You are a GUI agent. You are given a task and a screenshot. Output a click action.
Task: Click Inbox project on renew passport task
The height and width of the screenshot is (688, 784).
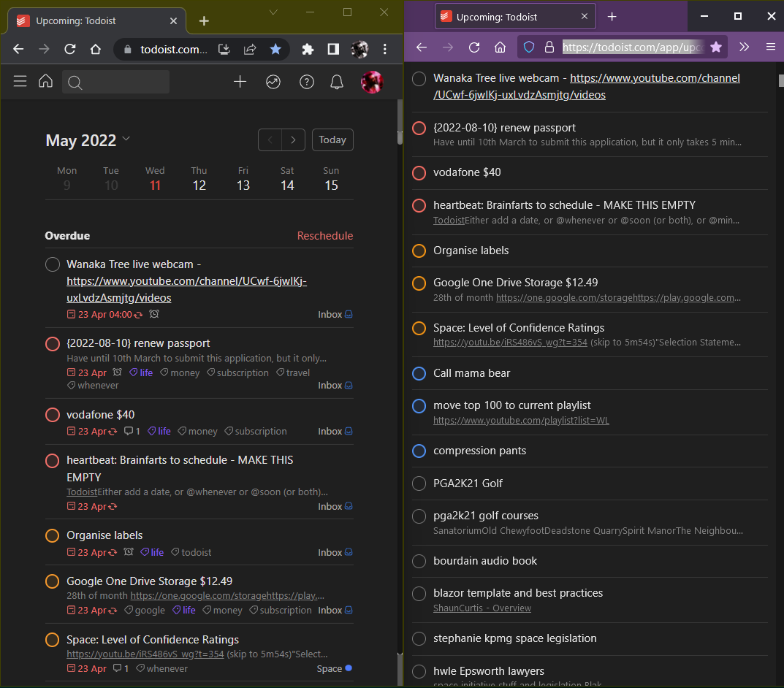pos(335,385)
